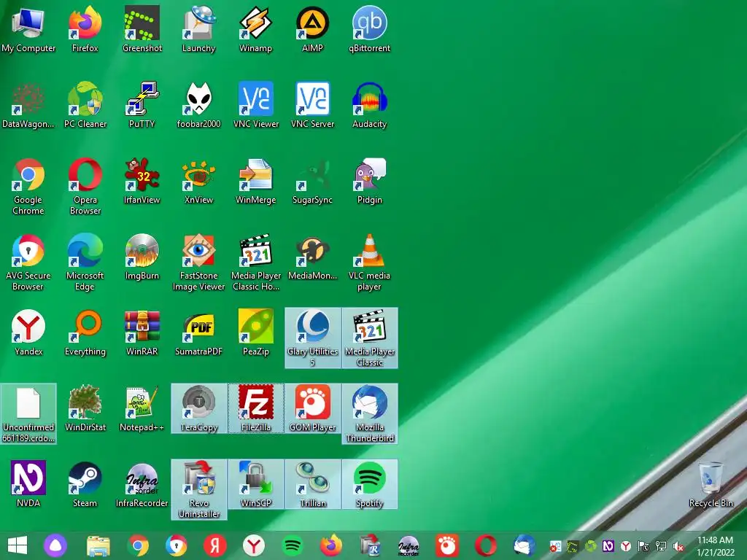747x560 pixels.
Task: Select the Launchy desktop icon
Action: coord(198,29)
